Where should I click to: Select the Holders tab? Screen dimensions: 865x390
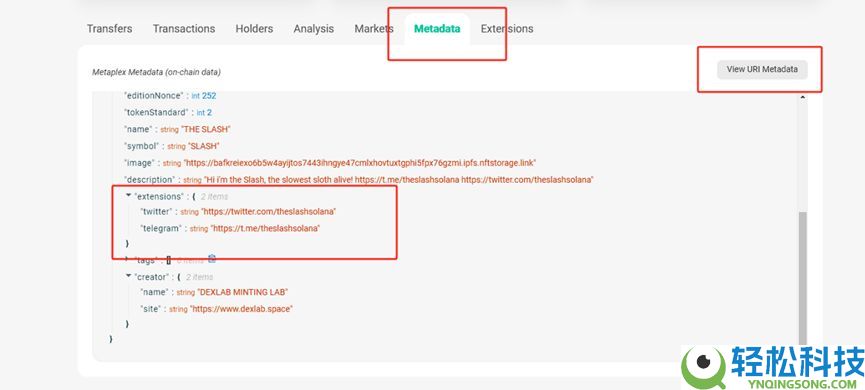(x=254, y=29)
